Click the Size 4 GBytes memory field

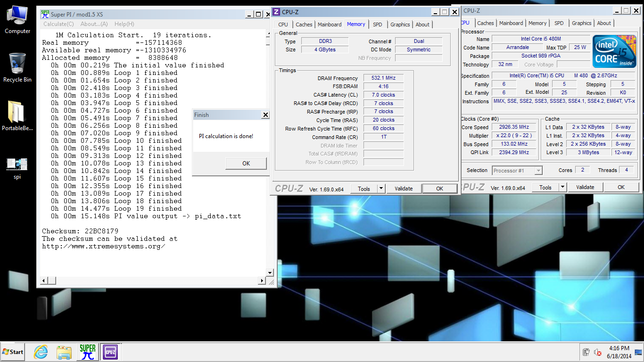(325, 49)
